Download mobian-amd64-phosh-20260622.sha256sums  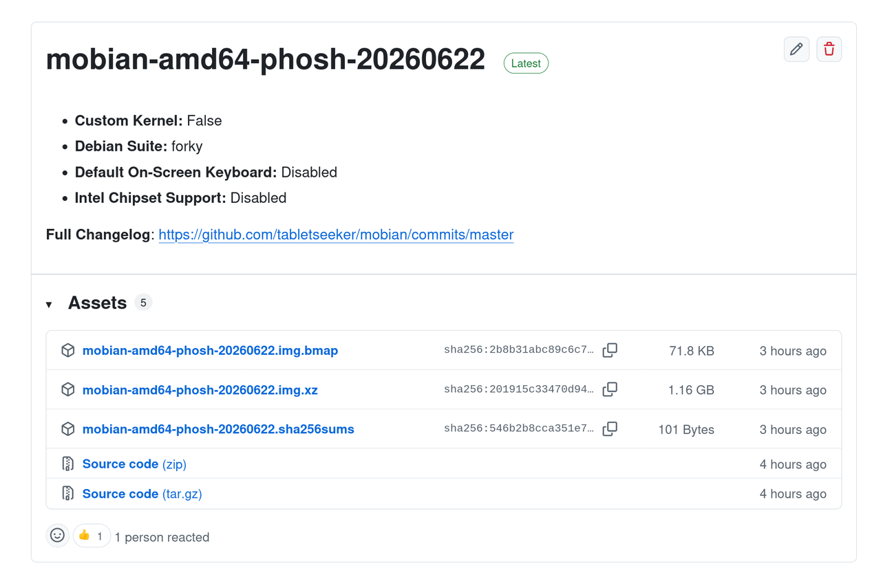click(218, 429)
